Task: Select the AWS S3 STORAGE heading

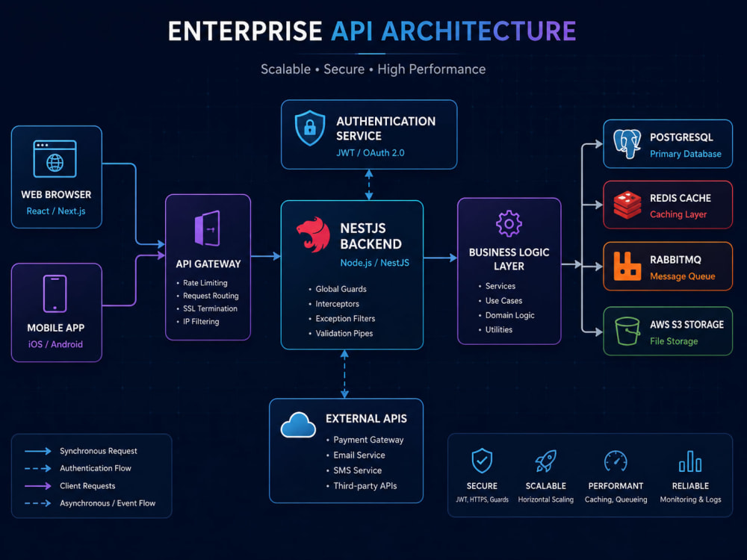Action: (x=687, y=325)
